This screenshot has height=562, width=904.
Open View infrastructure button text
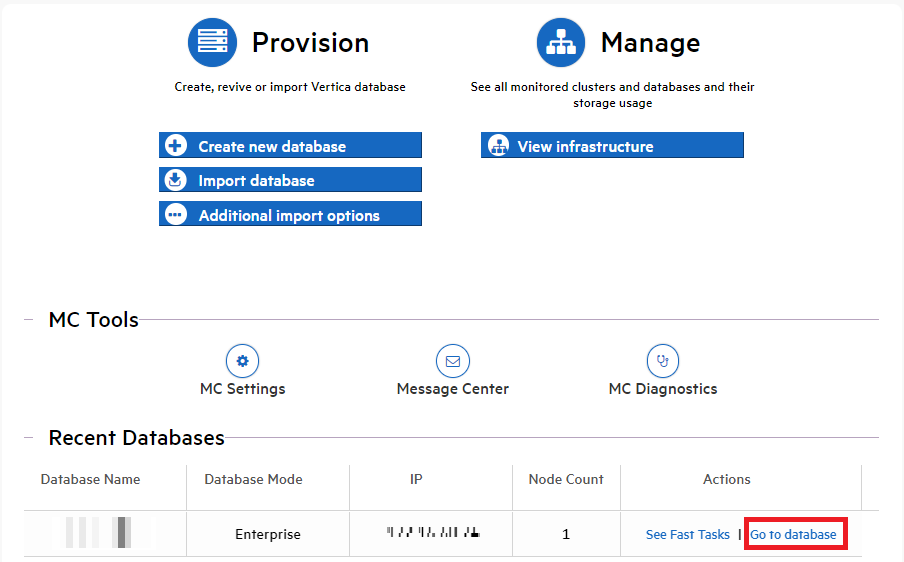(x=585, y=146)
